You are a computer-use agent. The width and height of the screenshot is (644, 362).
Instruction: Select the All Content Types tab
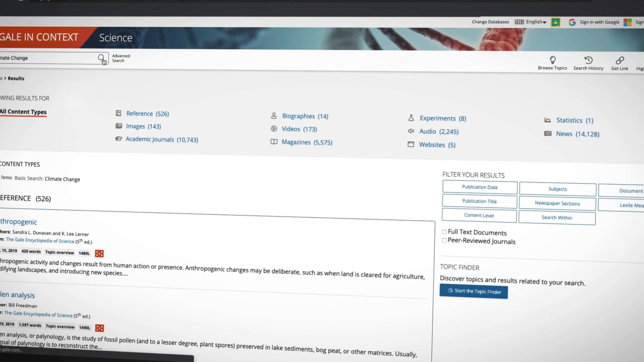click(23, 112)
